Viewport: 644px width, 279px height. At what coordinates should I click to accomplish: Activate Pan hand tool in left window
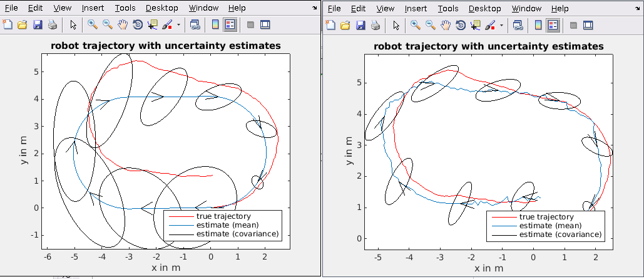pyautogui.click(x=123, y=25)
